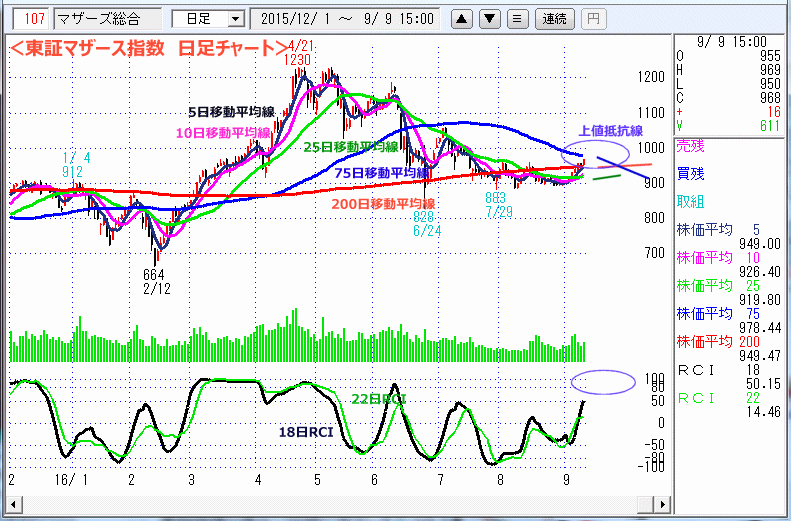Open the 日足 timeframe dropdown
Screen dimensions: 791x521
pyautogui.click(x=207, y=18)
